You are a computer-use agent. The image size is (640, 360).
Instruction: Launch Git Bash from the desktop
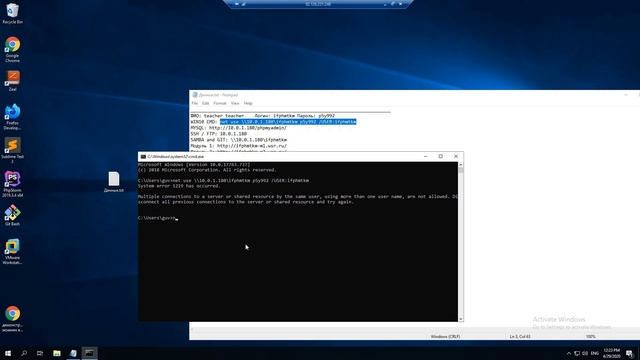pos(12,215)
